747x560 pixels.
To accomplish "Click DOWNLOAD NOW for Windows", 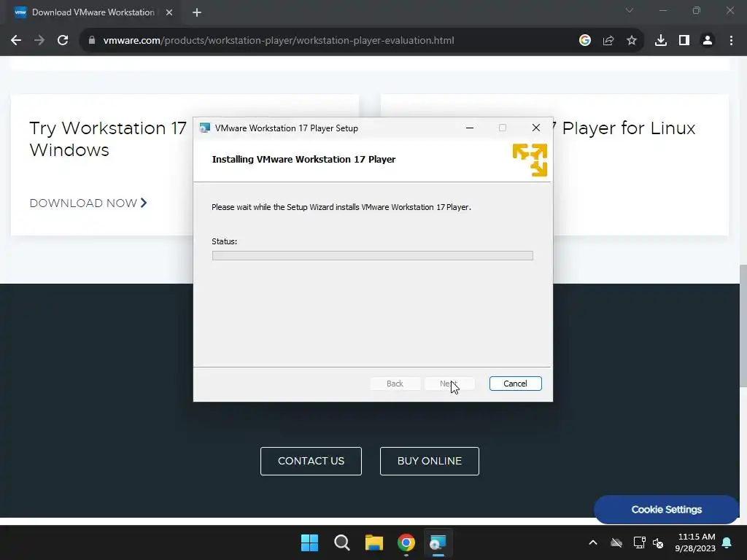I will [88, 203].
